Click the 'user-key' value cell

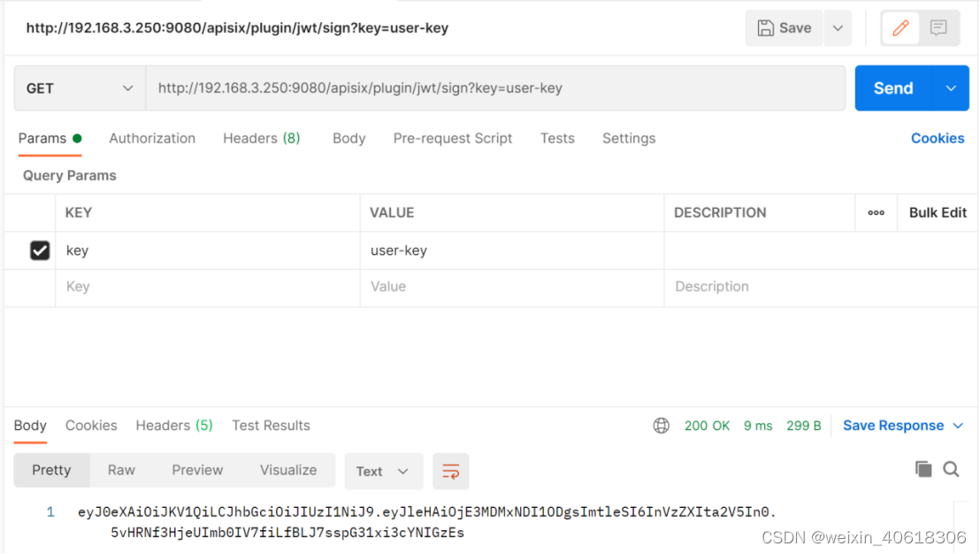(512, 250)
